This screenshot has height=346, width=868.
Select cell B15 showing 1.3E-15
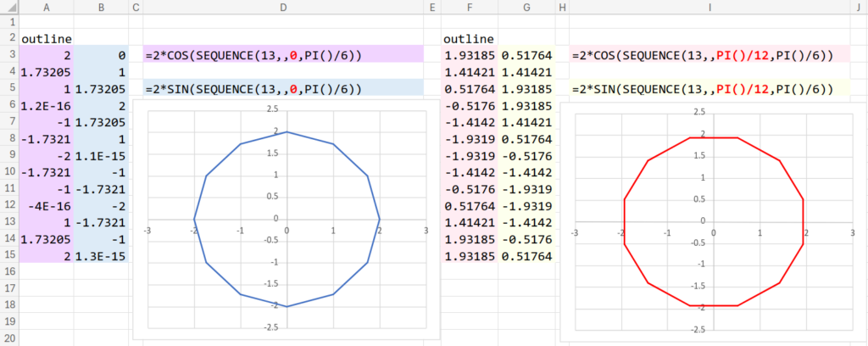click(x=100, y=255)
